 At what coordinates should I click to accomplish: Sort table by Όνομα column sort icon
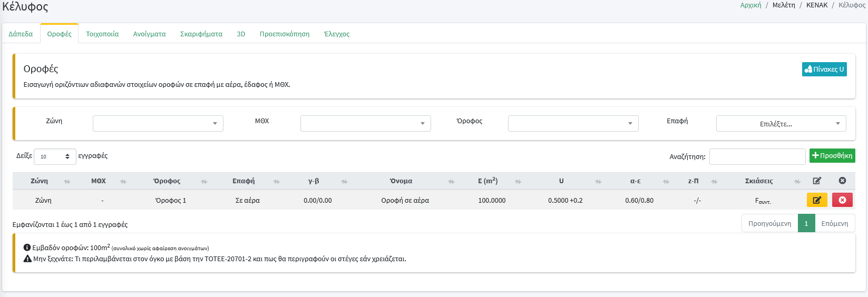[x=451, y=182]
